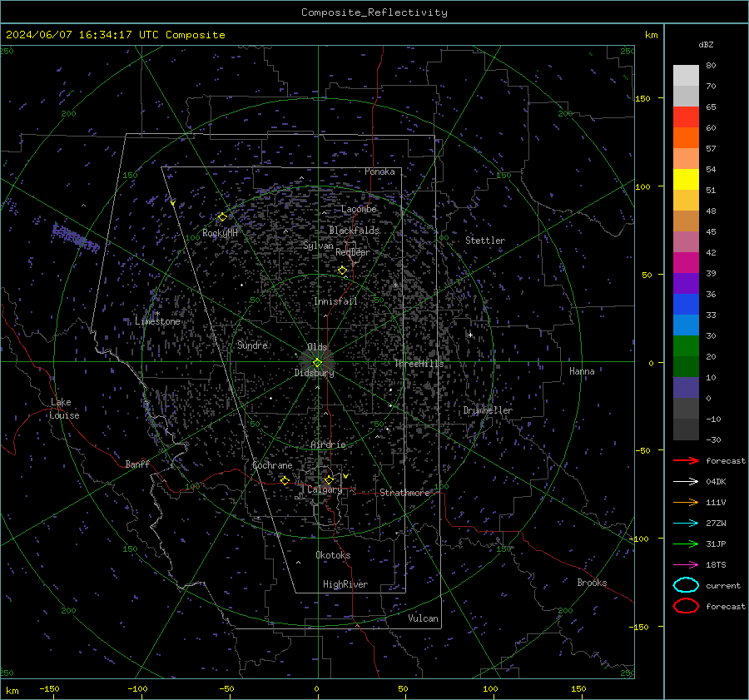Click the RockyMH label
Image resolution: width=749 pixels, height=700 pixels.
(x=220, y=233)
